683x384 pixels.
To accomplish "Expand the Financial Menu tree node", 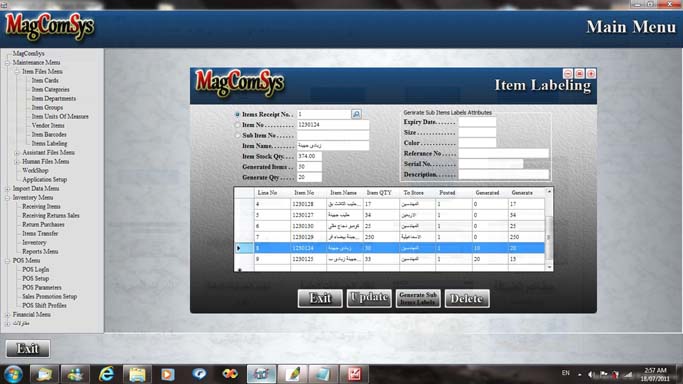I will click(x=7, y=315).
